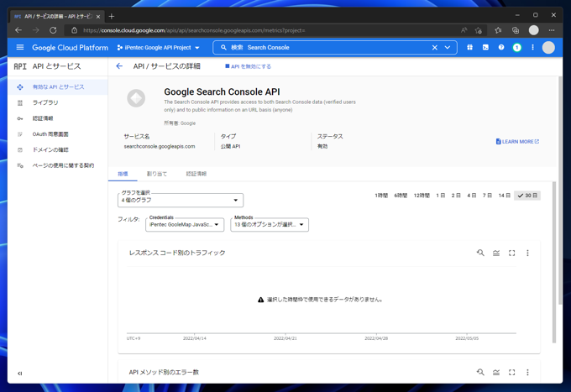Select the 14日 time range
The width and height of the screenshot is (571, 392).
point(504,196)
